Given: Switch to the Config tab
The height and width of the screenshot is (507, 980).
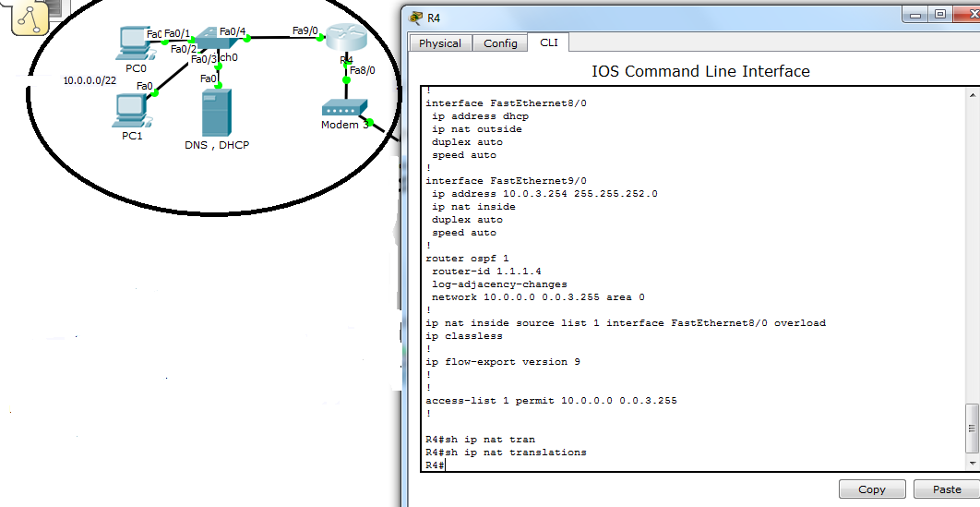Looking at the screenshot, I should (x=500, y=43).
